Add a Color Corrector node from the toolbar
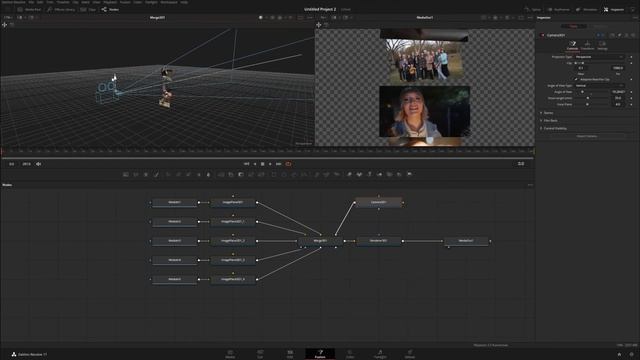640x360 pixels. [x=168, y=174]
